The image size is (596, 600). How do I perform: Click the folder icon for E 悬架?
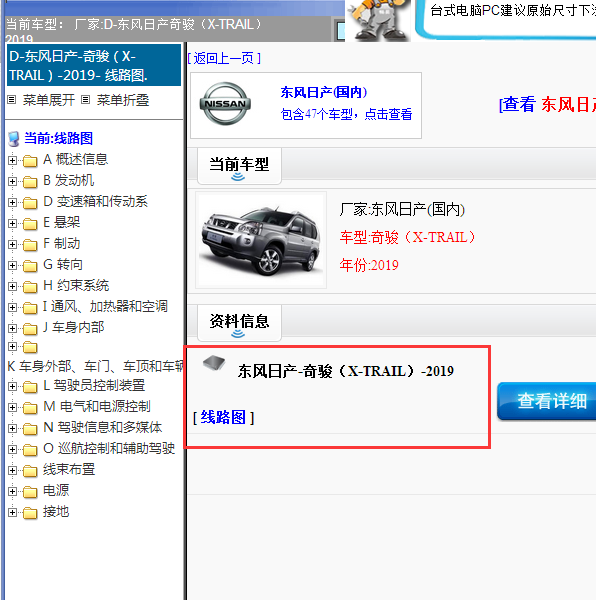pyautogui.click(x=30, y=224)
